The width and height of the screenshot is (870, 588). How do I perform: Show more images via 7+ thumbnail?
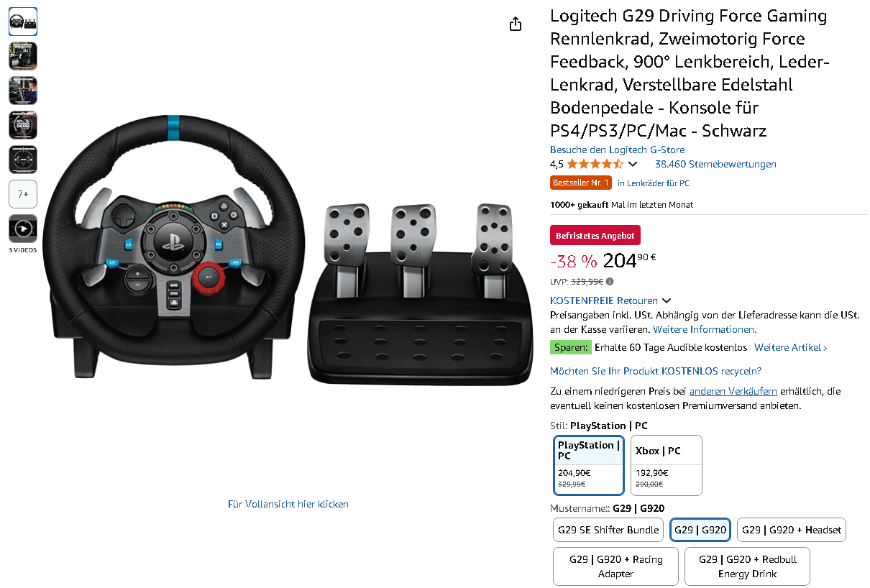pyautogui.click(x=23, y=194)
